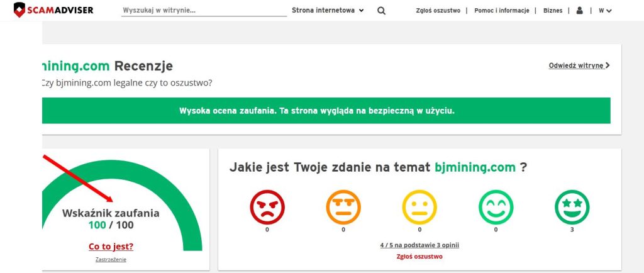This screenshot has height=273, width=644.
Task: Rate with the green smiling face
Action: pyautogui.click(x=496, y=207)
